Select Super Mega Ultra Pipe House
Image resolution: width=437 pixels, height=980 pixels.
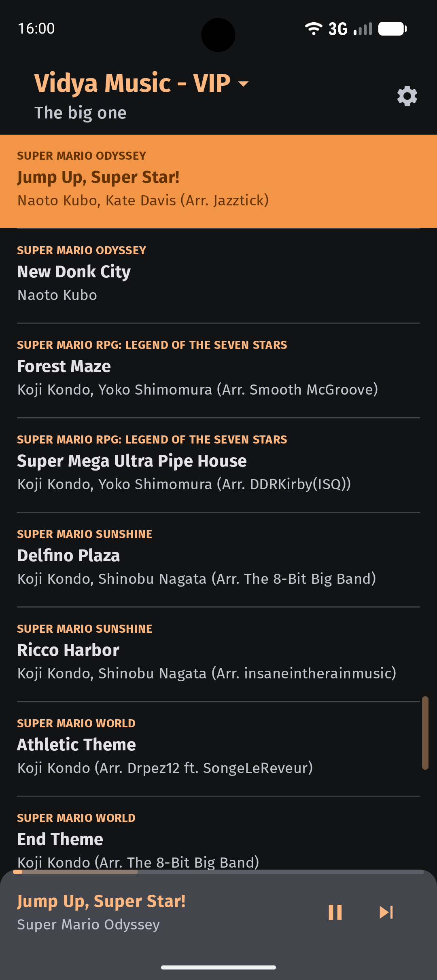point(218,465)
